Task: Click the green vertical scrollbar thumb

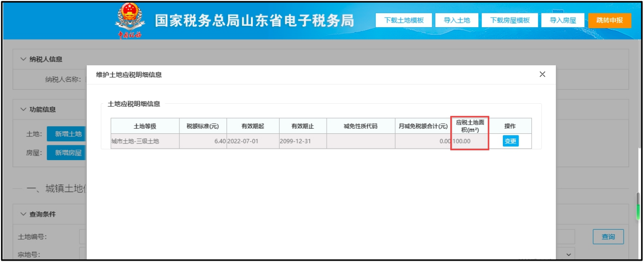Action: (x=638, y=201)
